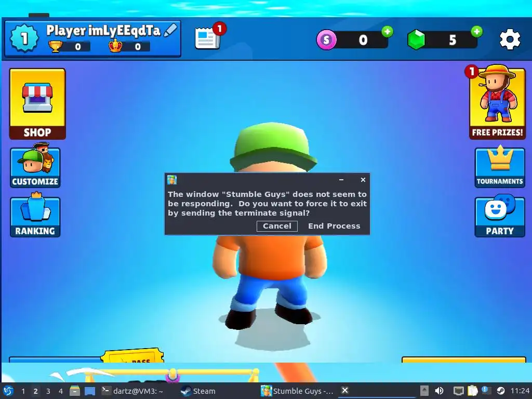Click the Pass ticket at the bottom
Image resolution: width=532 pixels, height=399 pixels.
(x=133, y=356)
